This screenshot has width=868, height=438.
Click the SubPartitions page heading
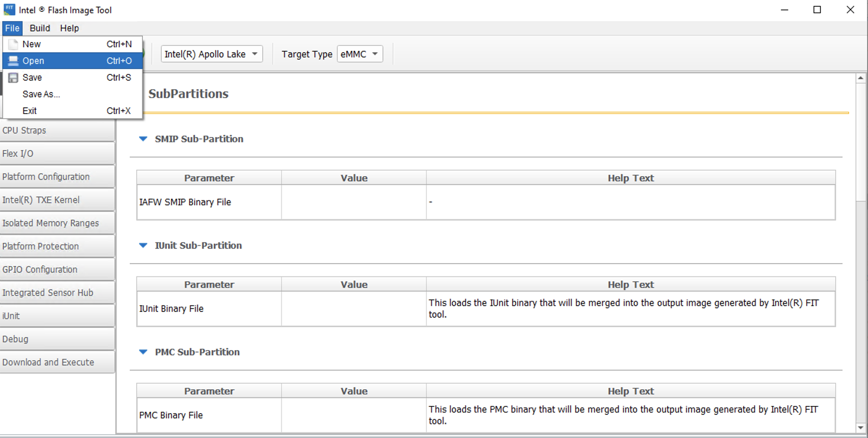click(x=188, y=94)
